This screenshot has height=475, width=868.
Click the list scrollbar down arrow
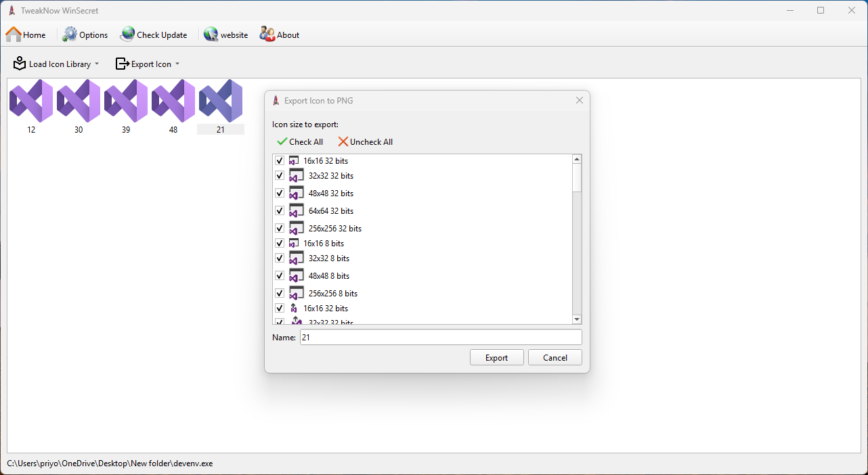pyautogui.click(x=577, y=319)
